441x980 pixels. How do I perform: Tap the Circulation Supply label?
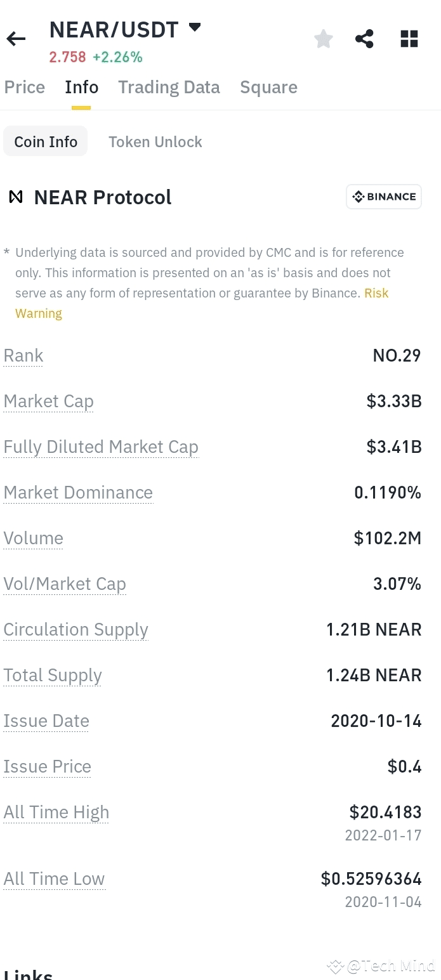[76, 629]
